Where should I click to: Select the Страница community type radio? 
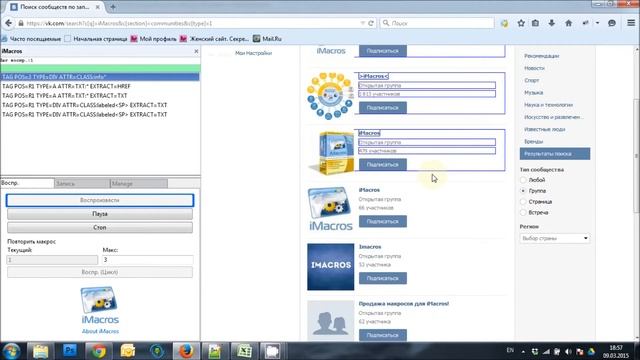click(x=523, y=202)
